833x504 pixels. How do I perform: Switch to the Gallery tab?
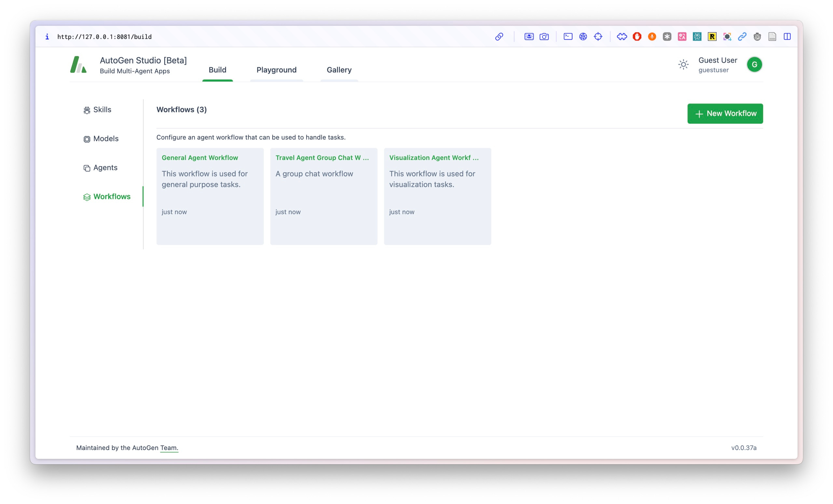tap(339, 70)
